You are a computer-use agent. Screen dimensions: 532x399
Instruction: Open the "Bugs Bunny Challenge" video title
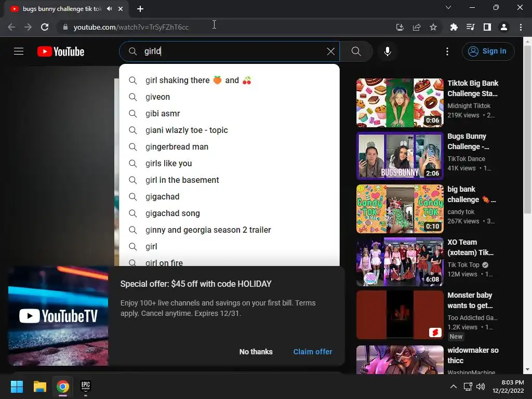[468, 141]
